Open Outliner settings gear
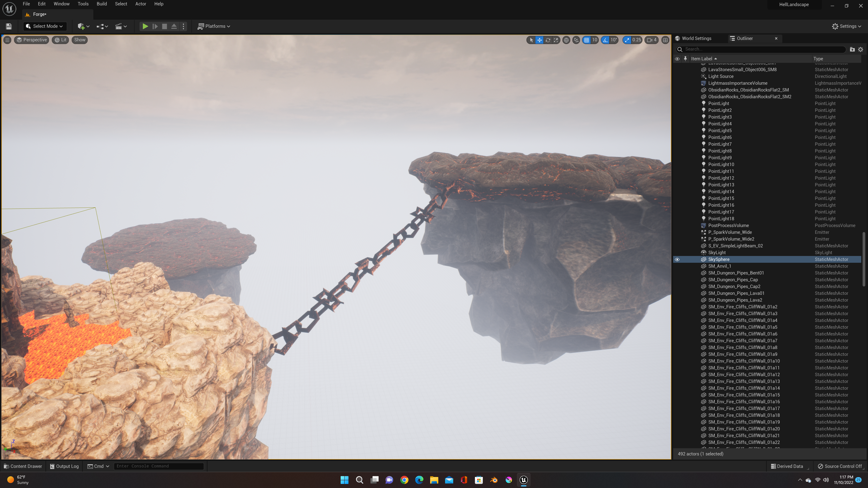 (x=861, y=49)
